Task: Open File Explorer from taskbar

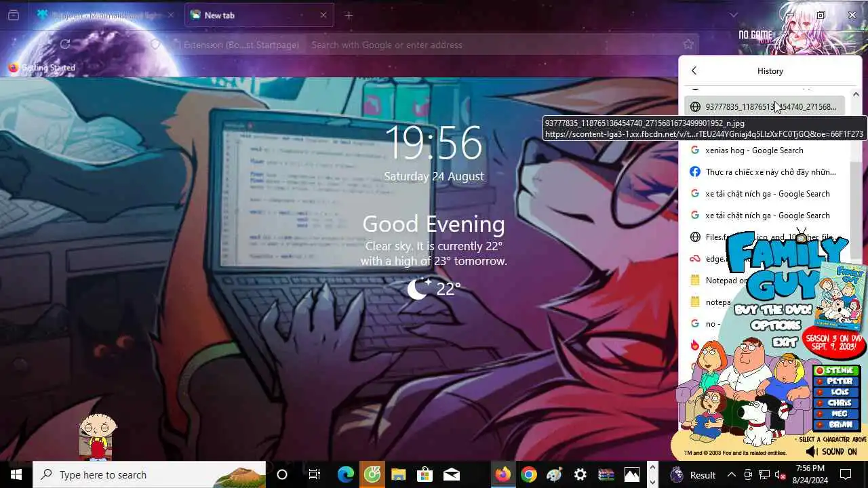Action: 398,474
